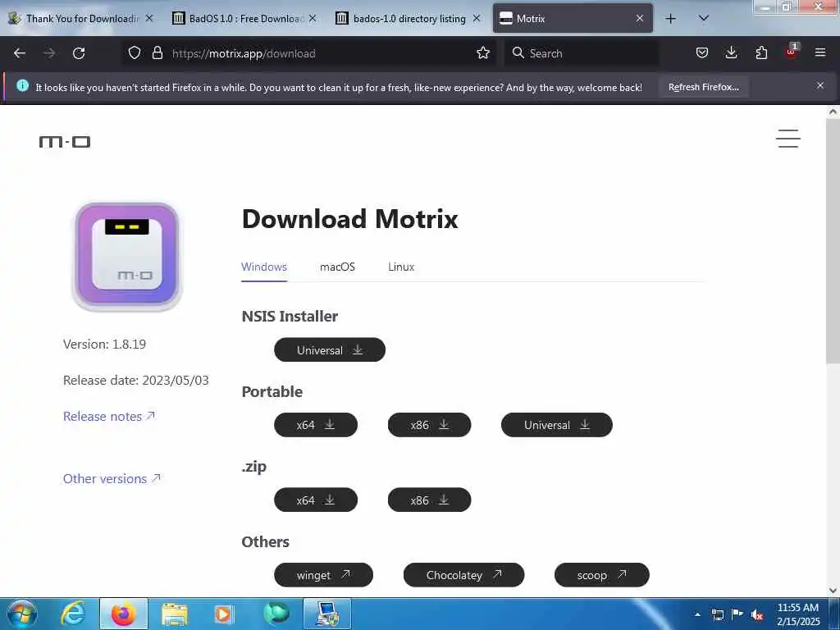This screenshot has width=840, height=630.
Task: Switch to the Thank You for Downloading tab
Action: (80, 19)
